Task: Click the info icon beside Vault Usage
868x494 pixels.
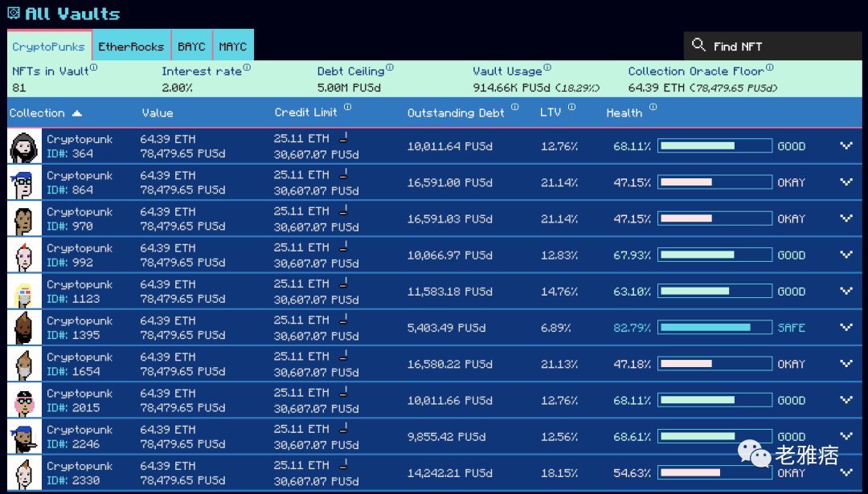Action: pyautogui.click(x=547, y=67)
